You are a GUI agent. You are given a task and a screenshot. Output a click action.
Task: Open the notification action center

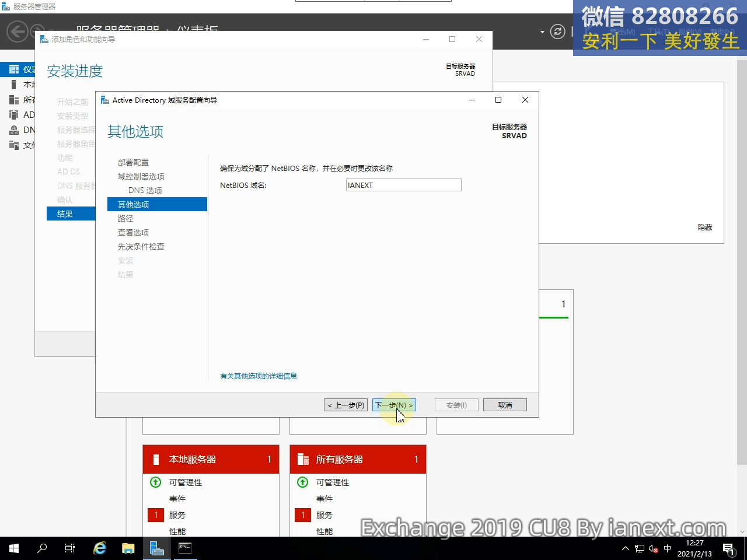(728, 548)
